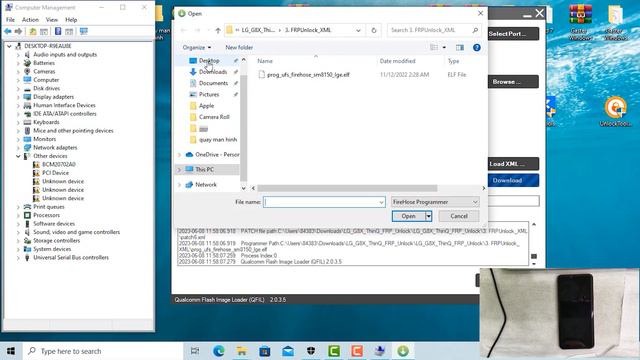Click the Up one level folder icon in Computer Management
640x360 pixels.
pyautogui.click(x=33, y=31)
